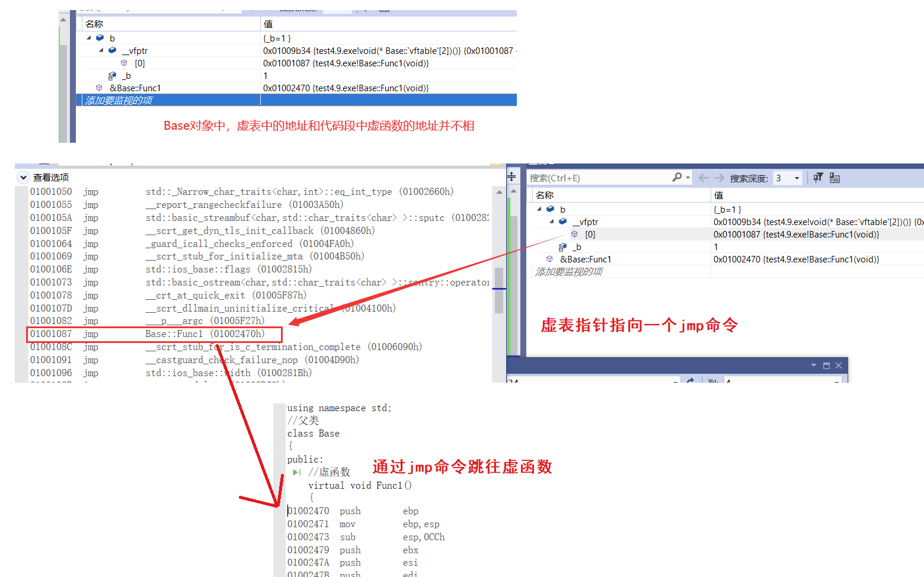Expand the 查看选项 section in the disassembly window
Screen dimensions: 924x577
tap(23, 177)
